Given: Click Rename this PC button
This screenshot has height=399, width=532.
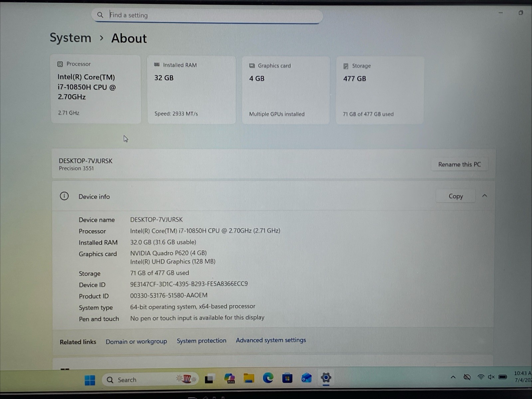Looking at the screenshot, I should tap(459, 164).
